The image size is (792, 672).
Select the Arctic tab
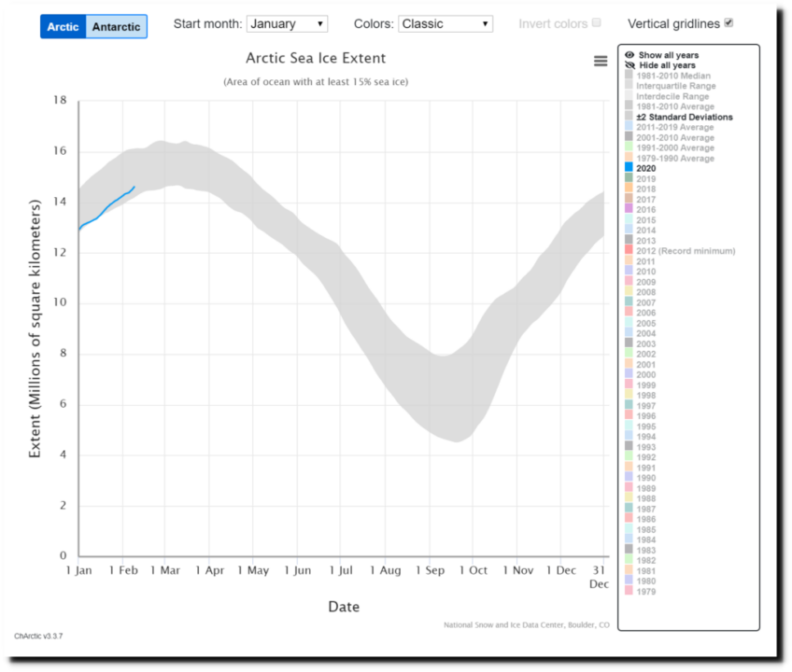point(64,26)
